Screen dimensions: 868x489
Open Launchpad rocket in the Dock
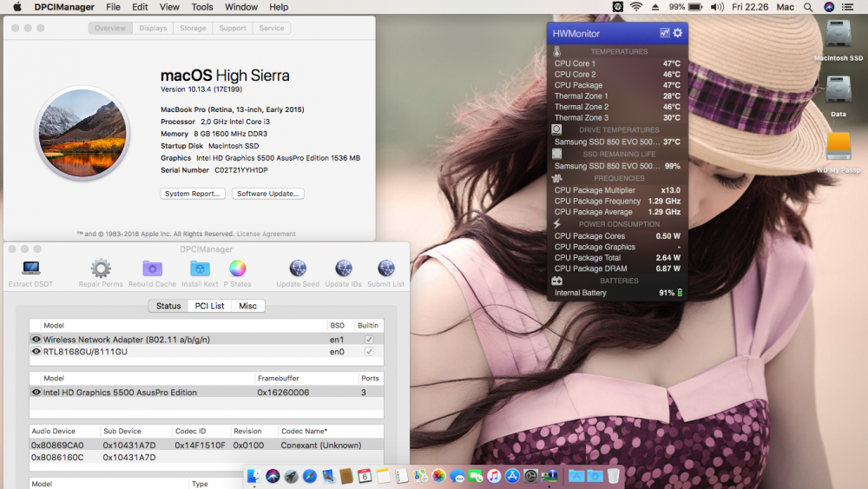coord(291,476)
